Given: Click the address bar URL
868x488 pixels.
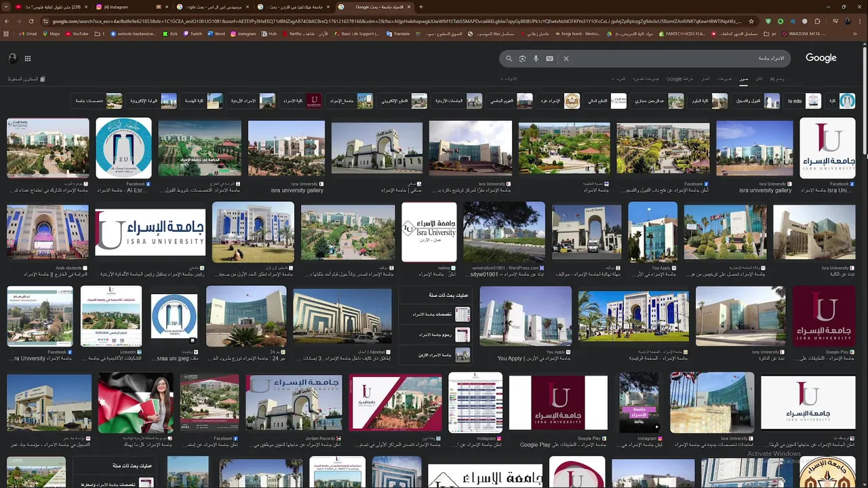Looking at the screenshot, I should tap(397, 21).
